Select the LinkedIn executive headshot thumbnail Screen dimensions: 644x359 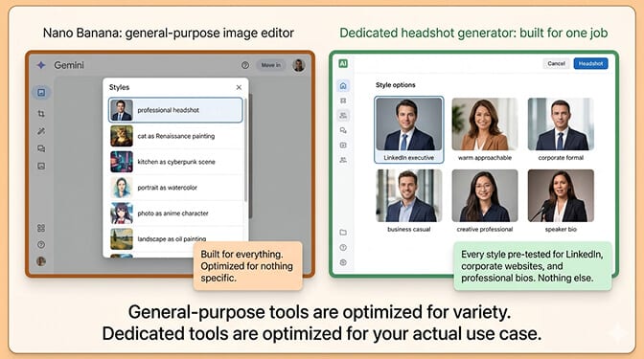pos(409,129)
